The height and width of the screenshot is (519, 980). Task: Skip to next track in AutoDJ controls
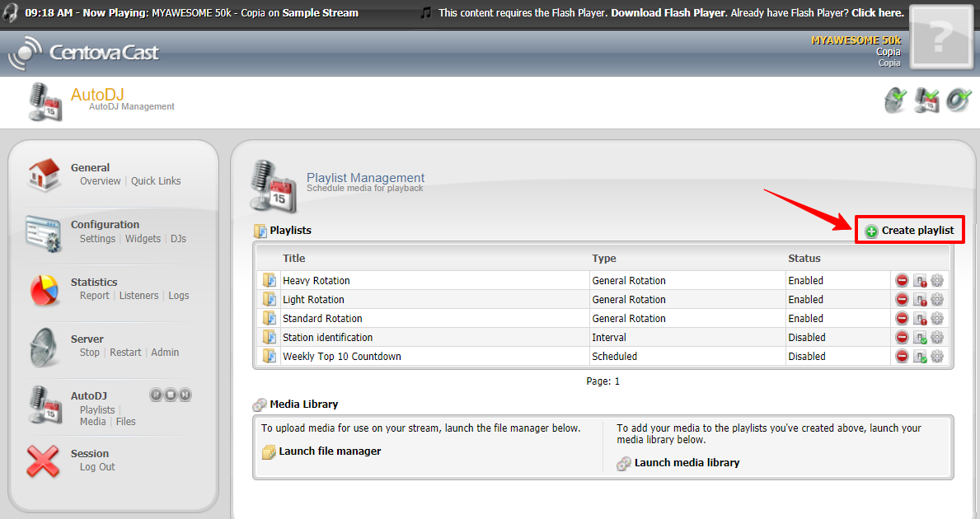(185, 395)
